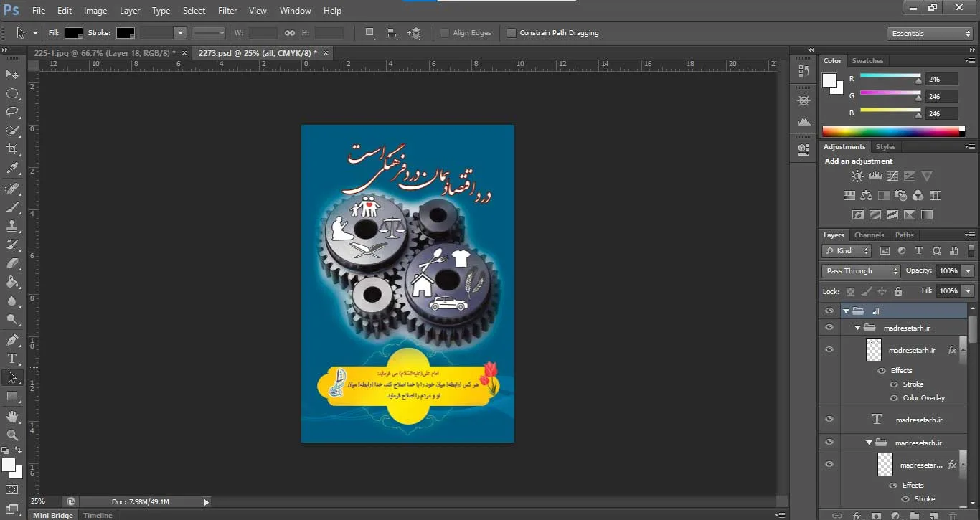Image resolution: width=980 pixels, height=520 pixels.
Task: Filter layers by type layers
Action: (918, 251)
